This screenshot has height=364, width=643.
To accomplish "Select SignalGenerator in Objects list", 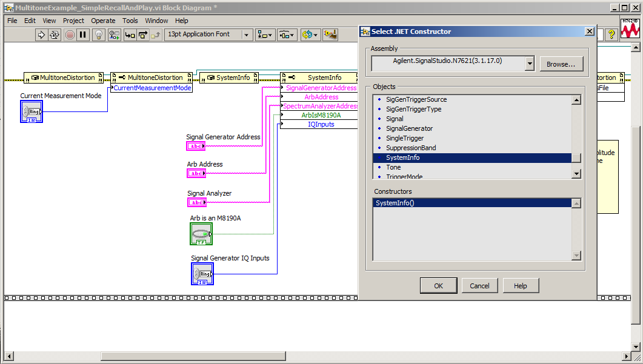I will [409, 128].
